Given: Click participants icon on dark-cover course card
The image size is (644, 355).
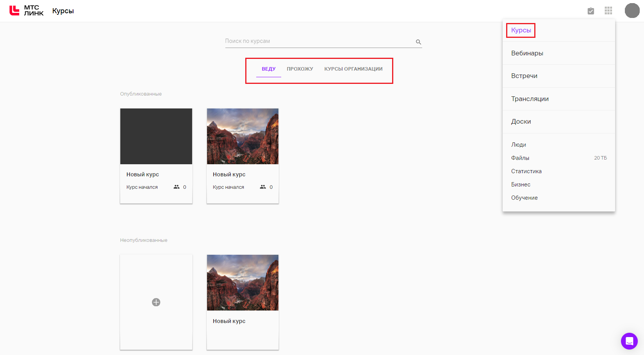Looking at the screenshot, I should (x=177, y=187).
